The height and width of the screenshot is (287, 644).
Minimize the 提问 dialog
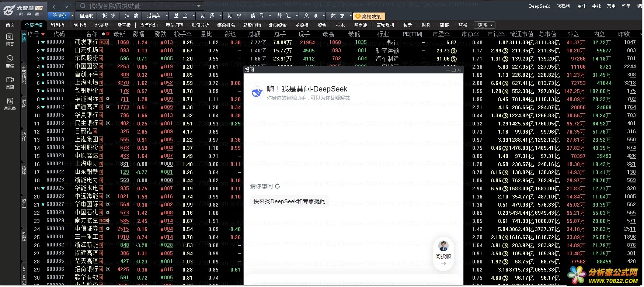pos(448,70)
